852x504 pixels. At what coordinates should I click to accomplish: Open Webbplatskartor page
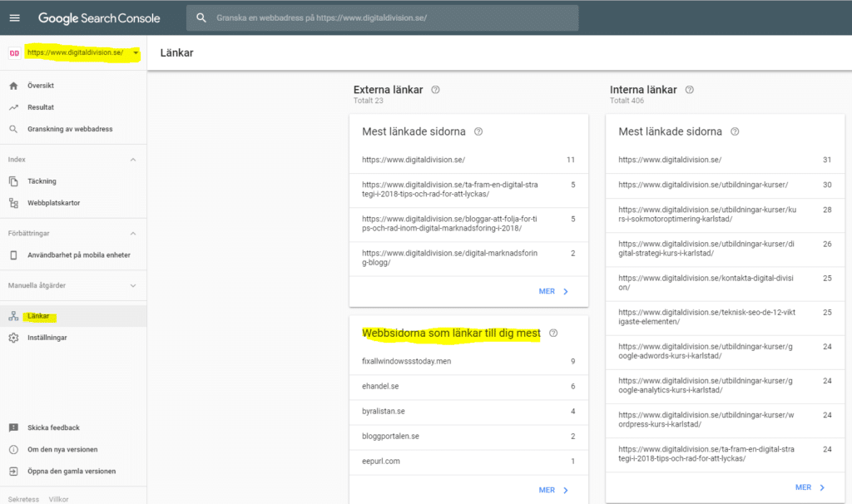click(73, 203)
